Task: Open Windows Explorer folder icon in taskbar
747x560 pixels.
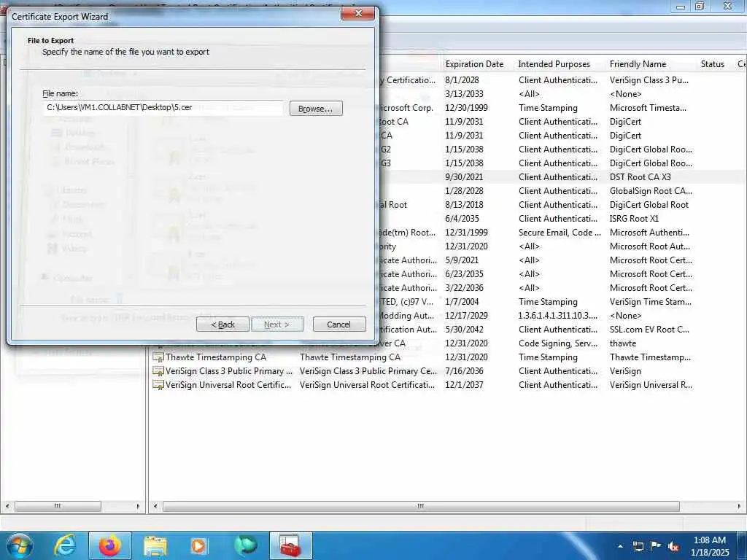Action: (x=155, y=546)
